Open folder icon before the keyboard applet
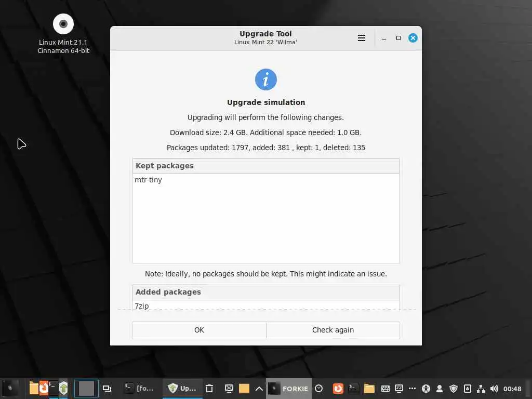Screen dimensions: 532x399 [369, 389]
